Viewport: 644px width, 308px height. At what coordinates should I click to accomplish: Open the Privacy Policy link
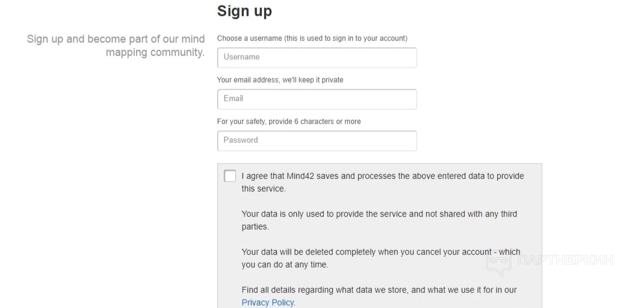click(x=268, y=303)
